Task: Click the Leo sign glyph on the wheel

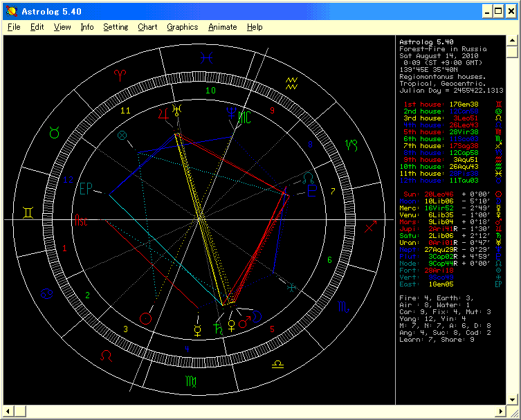Action: click(107, 356)
